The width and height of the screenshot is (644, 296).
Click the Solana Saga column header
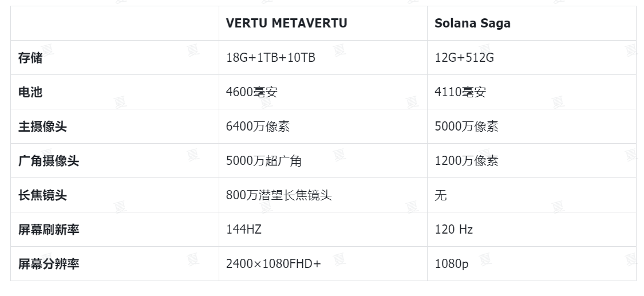[472, 23]
